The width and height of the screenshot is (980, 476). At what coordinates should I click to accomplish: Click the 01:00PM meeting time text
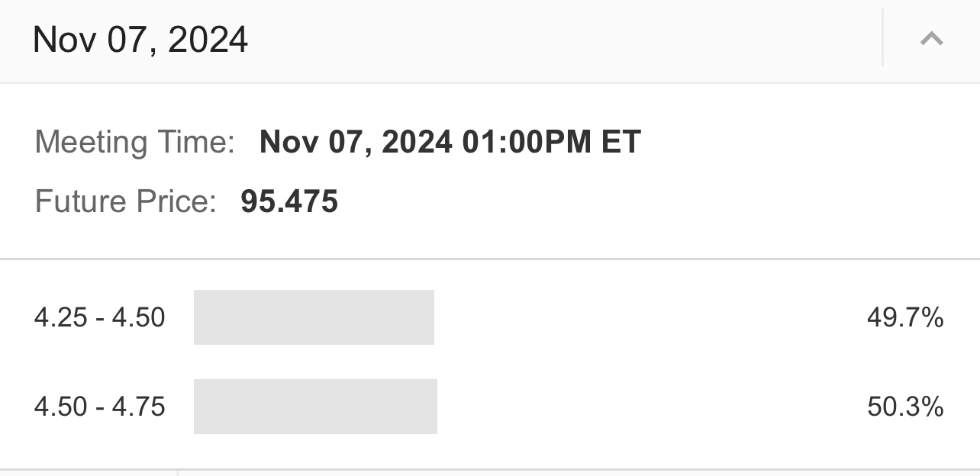coord(527,143)
